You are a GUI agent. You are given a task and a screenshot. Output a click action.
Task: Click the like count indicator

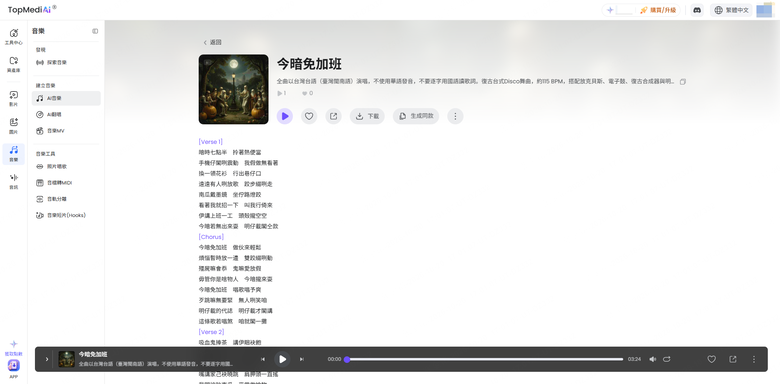click(x=307, y=93)
